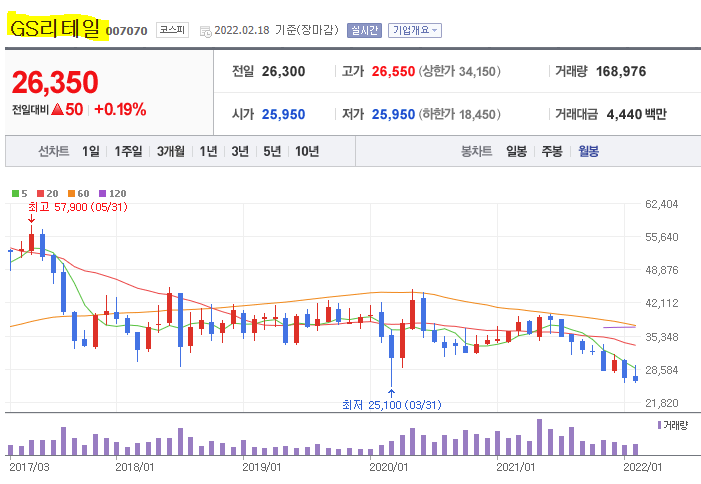Switch to 일봉 candle chart

(516, 152)
